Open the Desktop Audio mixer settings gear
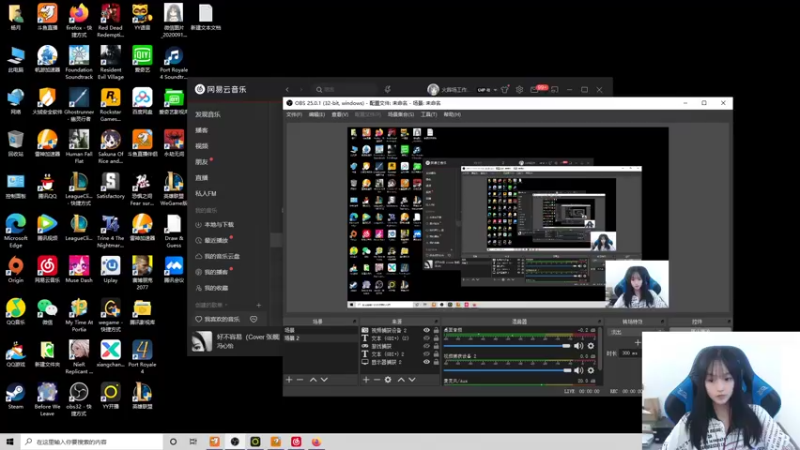This screenshot has height=450, width=800. [591, 346]
